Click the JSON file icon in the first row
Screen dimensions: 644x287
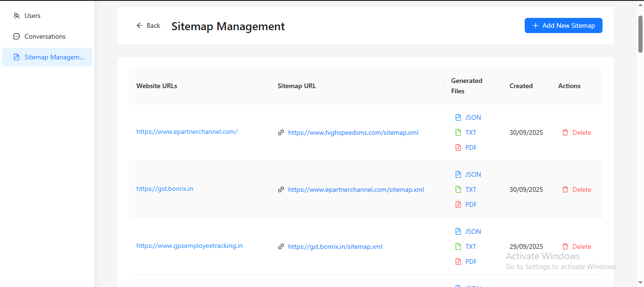click(x=457, y=117)
